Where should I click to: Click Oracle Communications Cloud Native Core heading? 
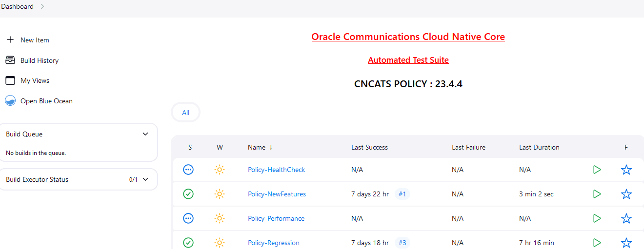point(408,37)
